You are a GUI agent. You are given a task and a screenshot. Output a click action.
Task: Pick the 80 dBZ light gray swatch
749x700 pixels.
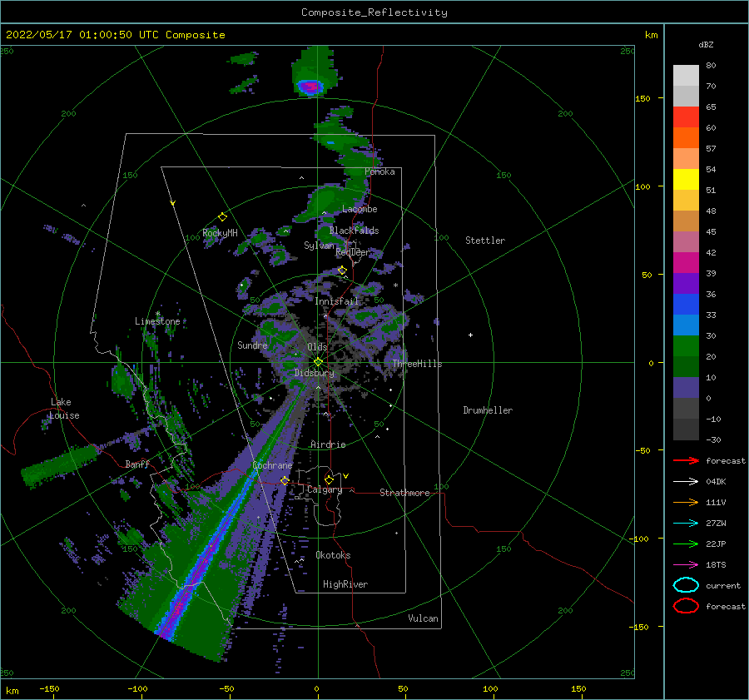click(x=686, y=76)
